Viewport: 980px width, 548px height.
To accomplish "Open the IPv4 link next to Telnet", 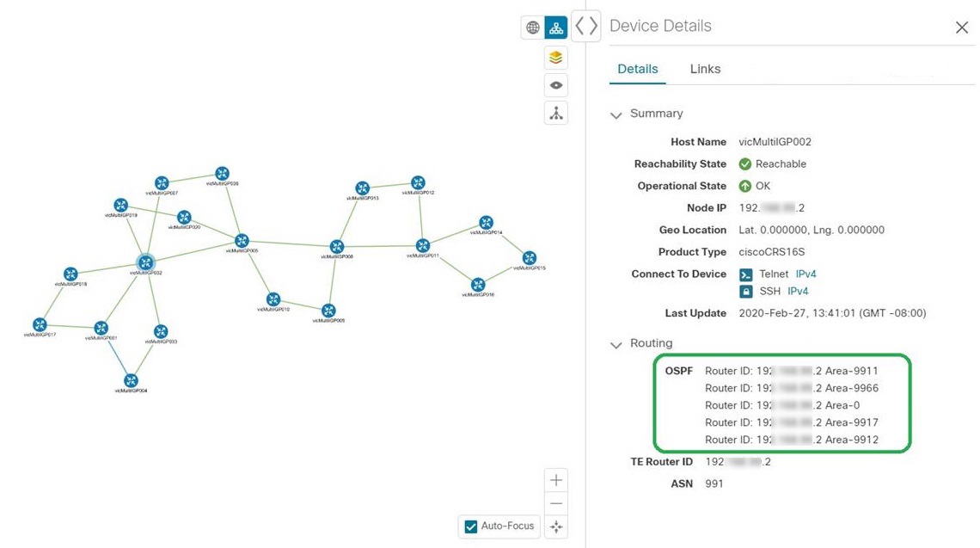I will (x=805, y=274).
